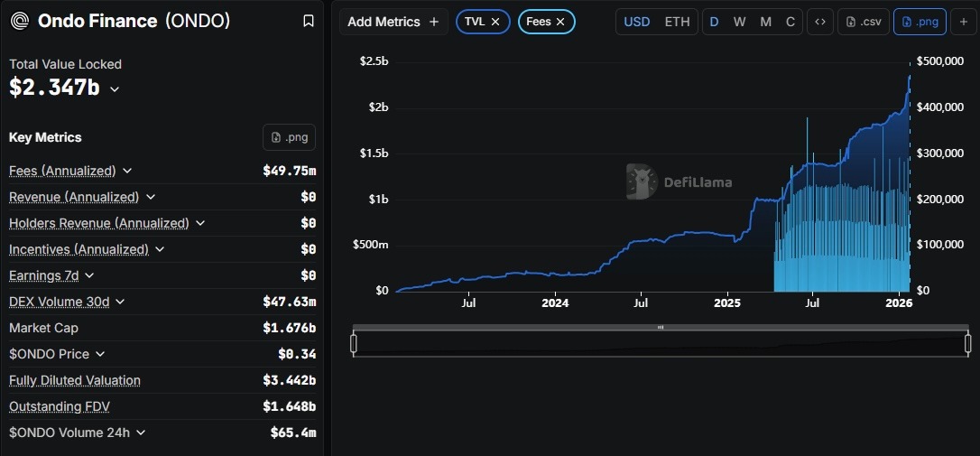Bookmark Ondo Finance protocol

309,21
